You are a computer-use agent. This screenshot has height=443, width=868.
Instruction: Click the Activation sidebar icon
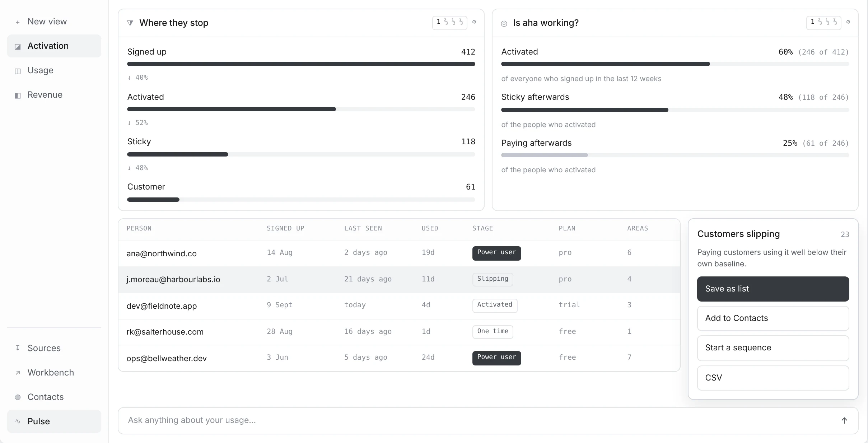18,47
